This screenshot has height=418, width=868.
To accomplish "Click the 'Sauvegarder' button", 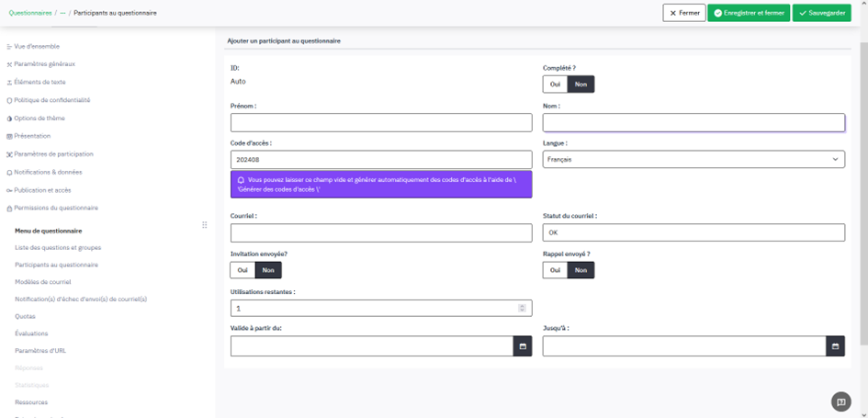I will 822,14.
